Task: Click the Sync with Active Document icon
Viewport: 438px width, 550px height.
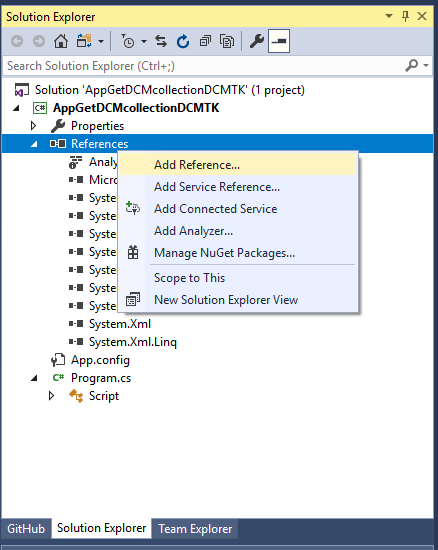Action: 161,41
